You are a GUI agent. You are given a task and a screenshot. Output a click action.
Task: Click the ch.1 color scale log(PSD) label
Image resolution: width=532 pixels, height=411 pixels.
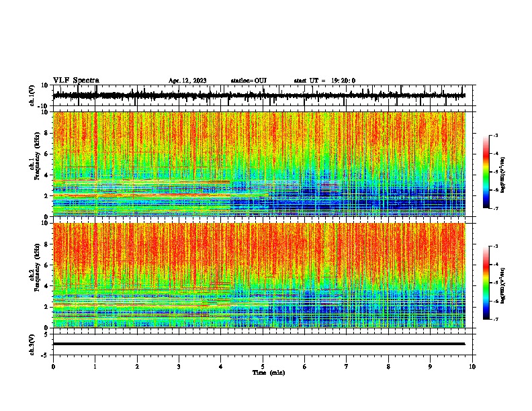tap(503, 175)
